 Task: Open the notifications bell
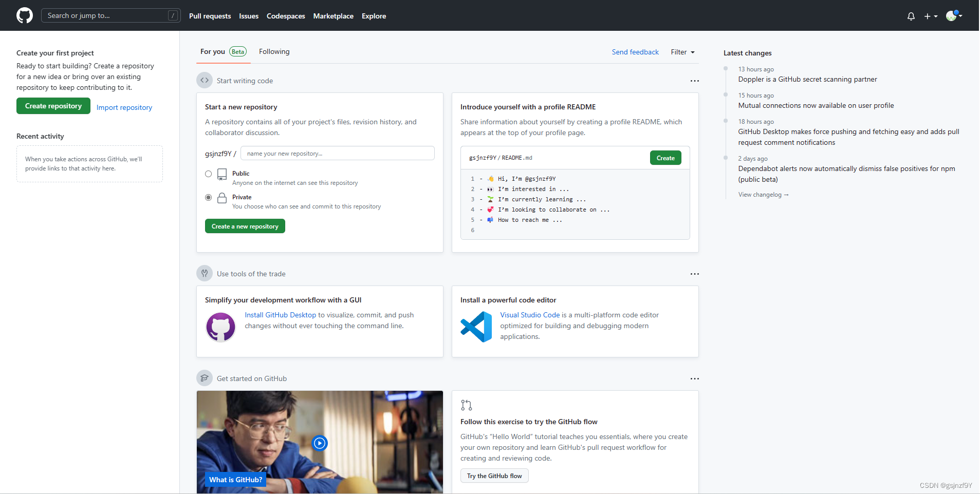click(911, 16)
